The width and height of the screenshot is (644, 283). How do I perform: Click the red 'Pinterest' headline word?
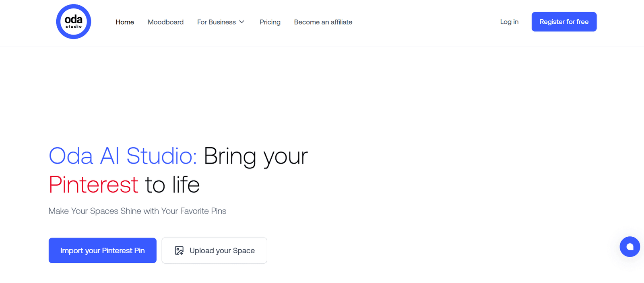pos(93,185)
